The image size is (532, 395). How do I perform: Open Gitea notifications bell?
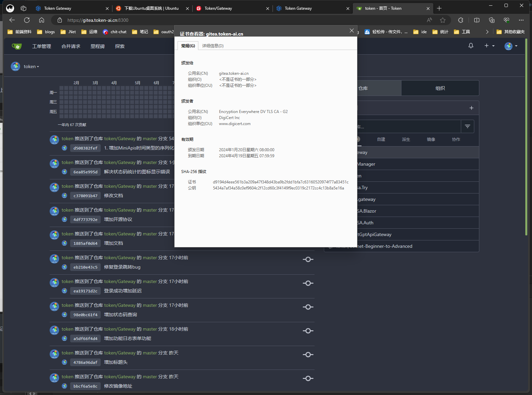click(471, 46)
